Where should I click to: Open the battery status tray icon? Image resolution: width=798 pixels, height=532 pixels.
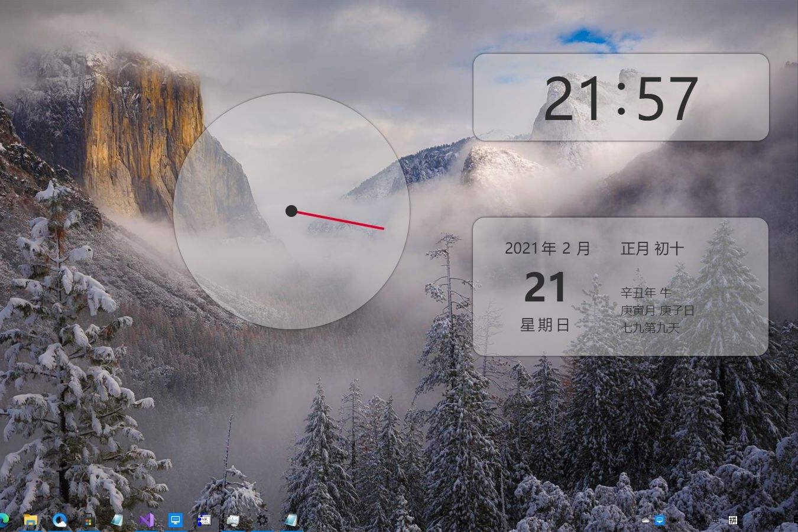(x=674, y=520)
